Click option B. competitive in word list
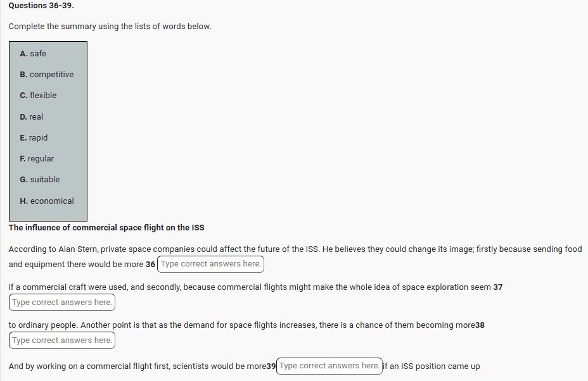 [47, 75]
